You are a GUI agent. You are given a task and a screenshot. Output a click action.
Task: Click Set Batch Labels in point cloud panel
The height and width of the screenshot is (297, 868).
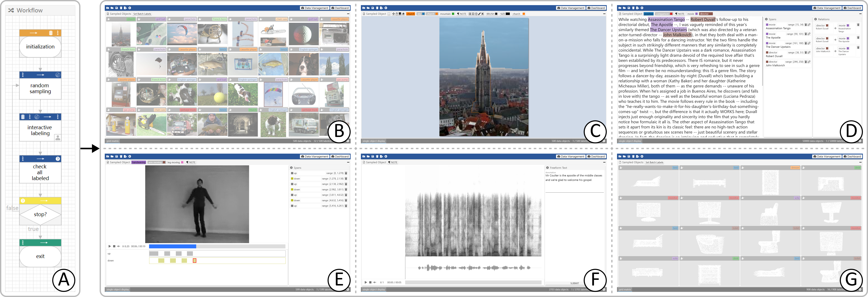pos(654,162)
